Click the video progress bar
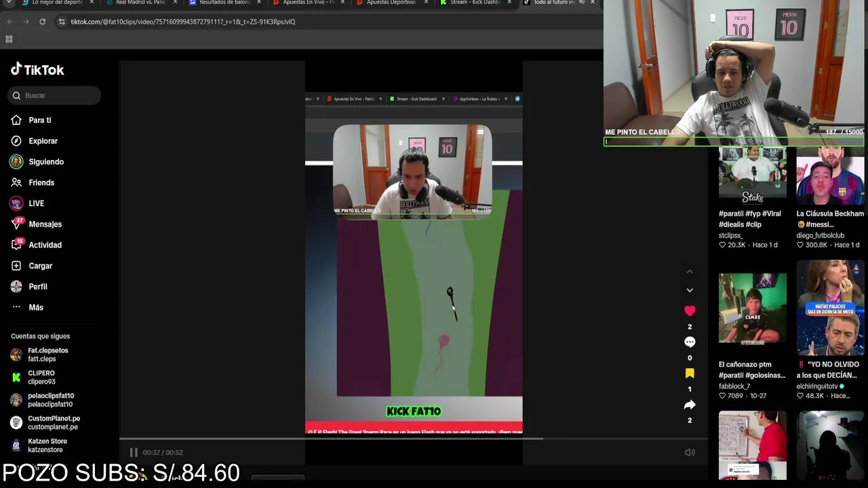This screenshot has height=488, width=868. point(413,439)
